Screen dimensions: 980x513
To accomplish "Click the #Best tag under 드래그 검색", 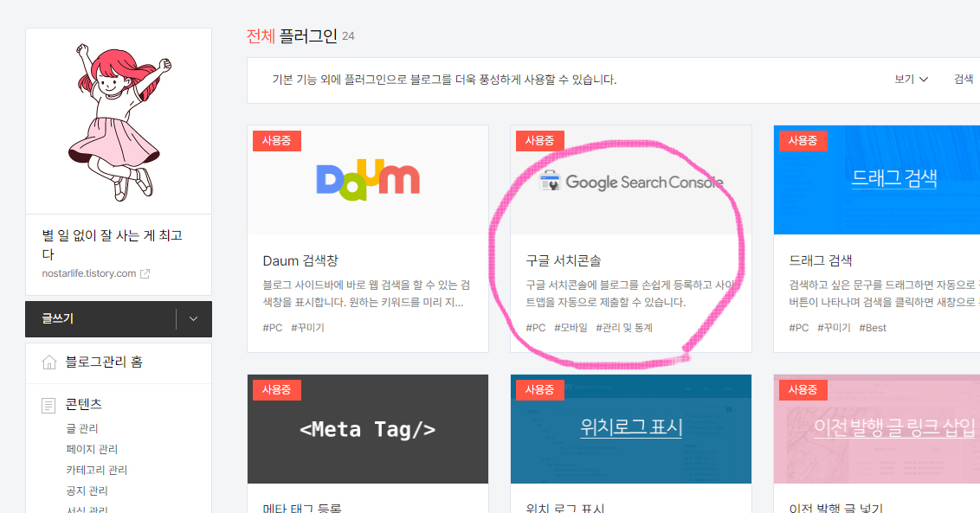I will tap(873, 327).
